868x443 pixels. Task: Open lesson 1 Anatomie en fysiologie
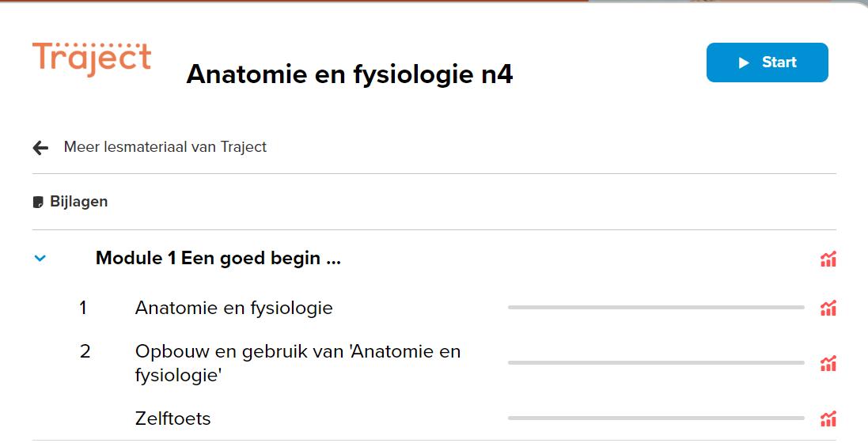coord(233,308)
